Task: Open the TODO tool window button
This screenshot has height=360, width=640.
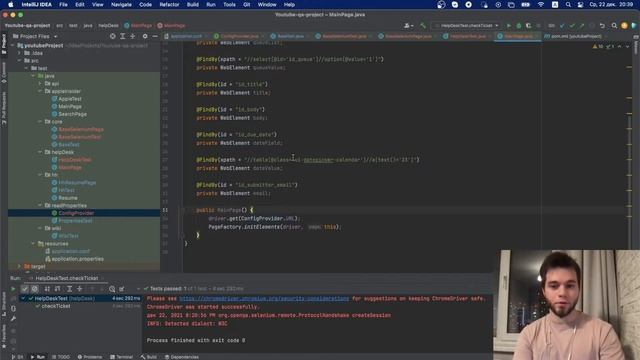Action: (61, 357)
